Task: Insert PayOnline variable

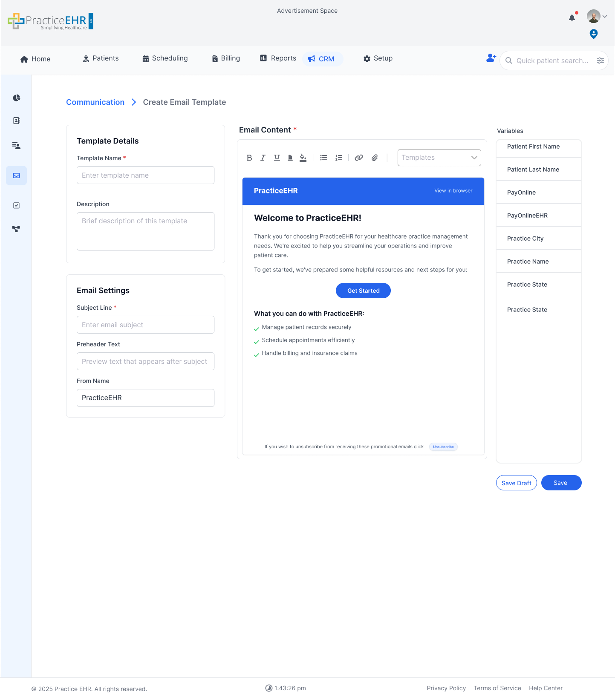Action: [539, 193]
